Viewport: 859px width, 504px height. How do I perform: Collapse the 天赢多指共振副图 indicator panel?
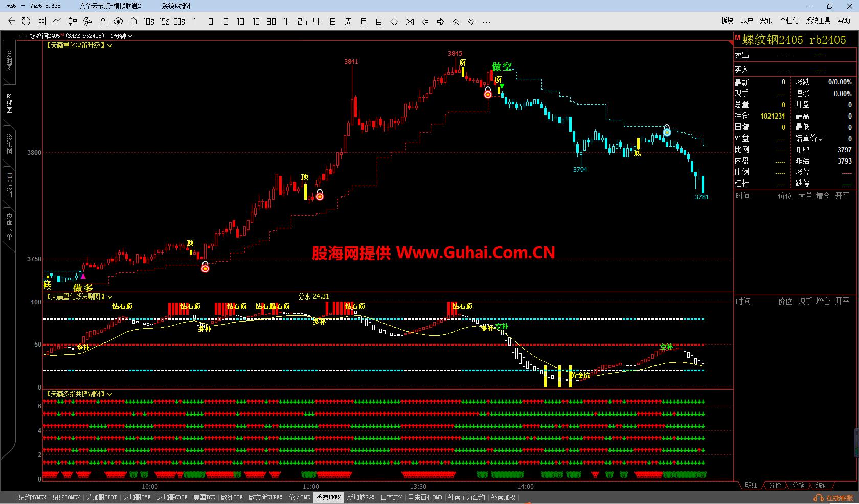pos(110,394)
